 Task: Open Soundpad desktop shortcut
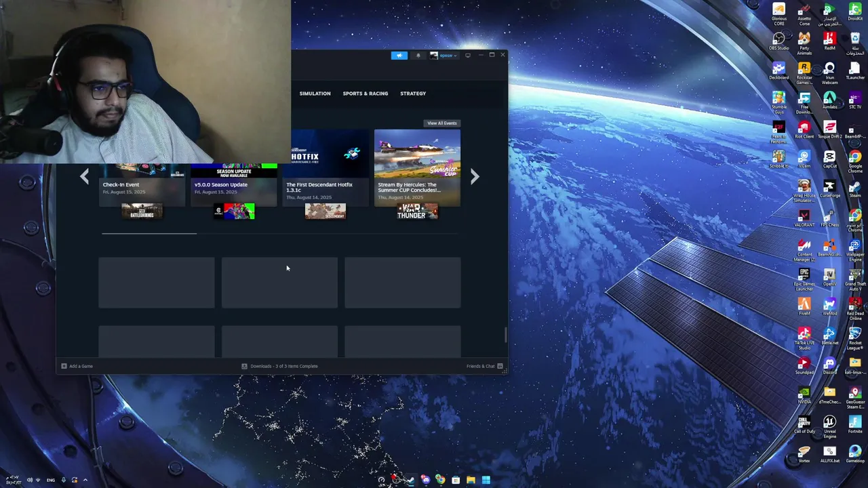click(x=804, y=365)
